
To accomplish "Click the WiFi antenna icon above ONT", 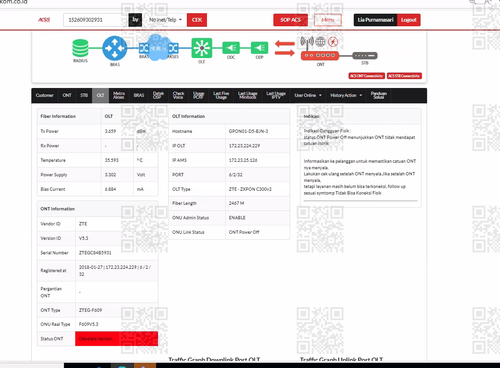I will click(307, 42).
